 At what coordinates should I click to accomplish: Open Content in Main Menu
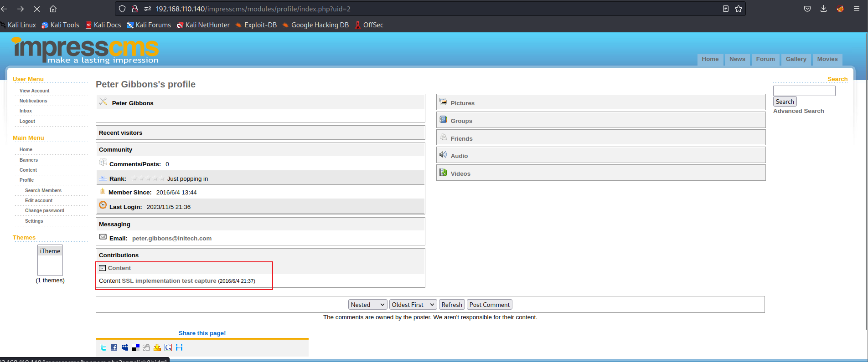click(x=28, y=170)
